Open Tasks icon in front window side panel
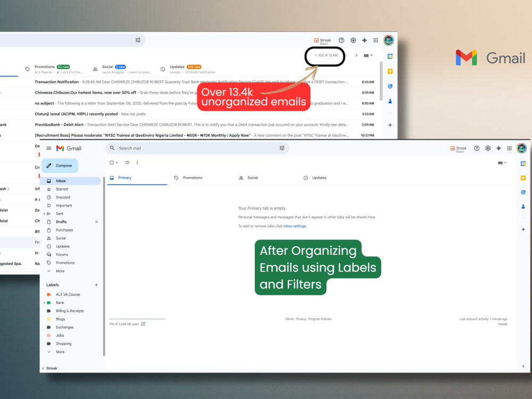The width and height of the screenshot is (532, 399). [x=523, y=192]
